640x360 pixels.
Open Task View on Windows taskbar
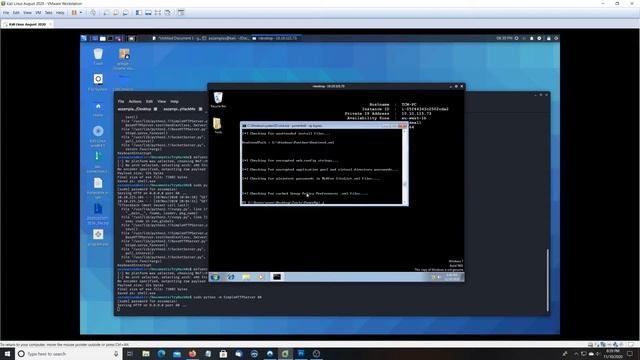coord(130,353)
